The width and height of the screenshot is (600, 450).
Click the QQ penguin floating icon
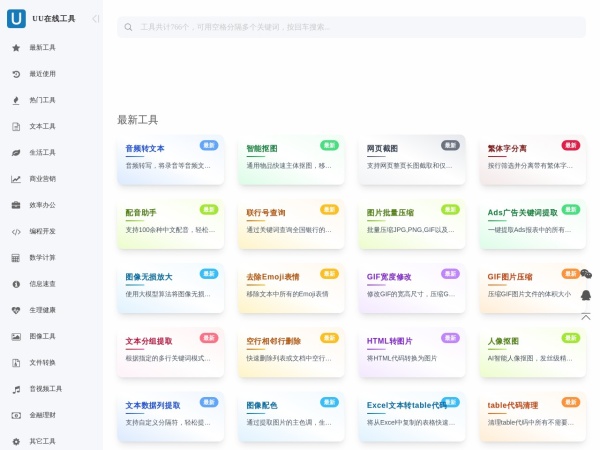tap(586, 295)
